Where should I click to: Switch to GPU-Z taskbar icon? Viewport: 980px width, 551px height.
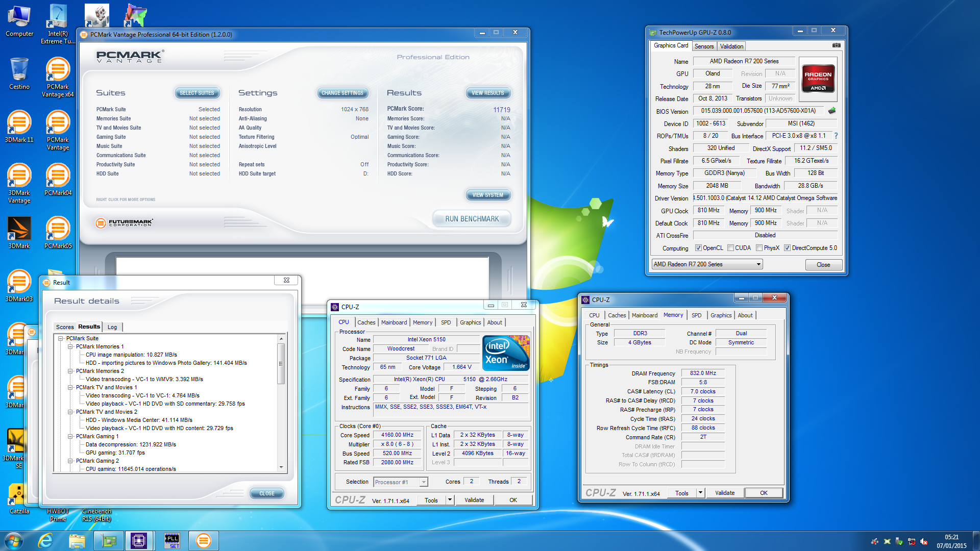109,541
